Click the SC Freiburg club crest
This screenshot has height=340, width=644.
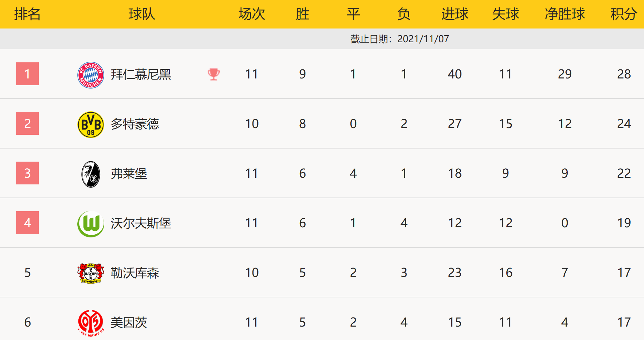click(90, 174)
